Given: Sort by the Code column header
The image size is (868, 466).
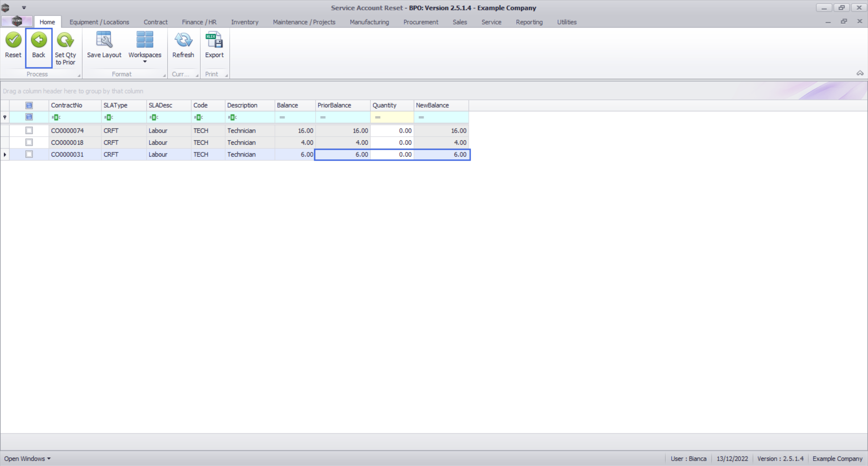Looking at the screenshot, I should [x=208, y=105].
